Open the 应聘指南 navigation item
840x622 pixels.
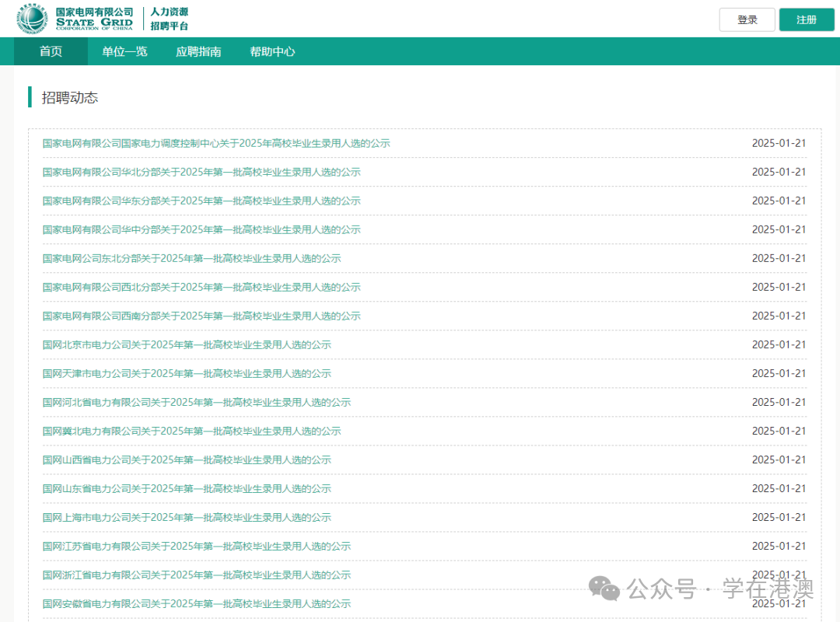pos(198,52)
